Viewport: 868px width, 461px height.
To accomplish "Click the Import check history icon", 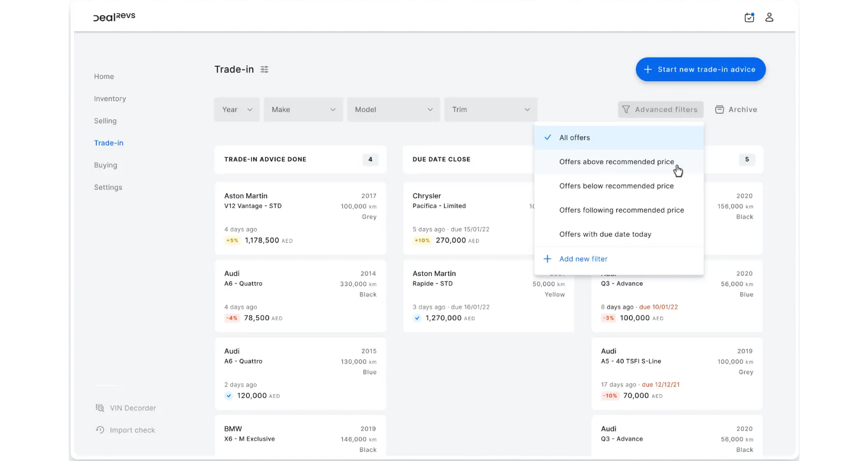I will pos(100,430).
